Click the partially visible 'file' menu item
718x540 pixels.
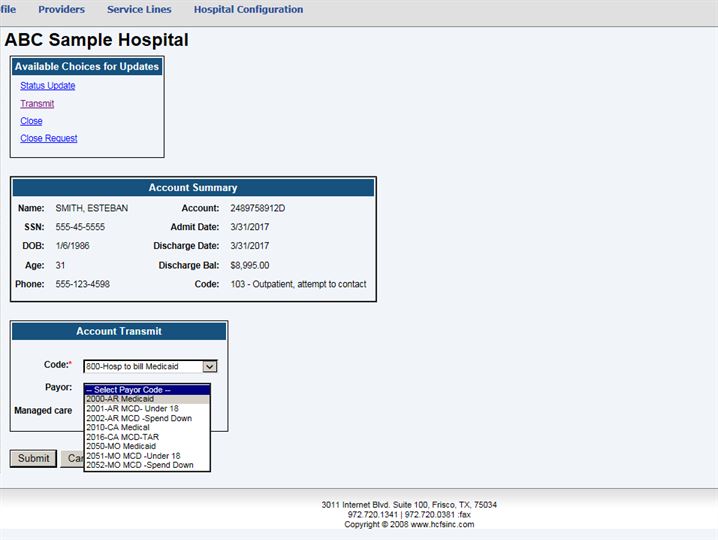8,10
